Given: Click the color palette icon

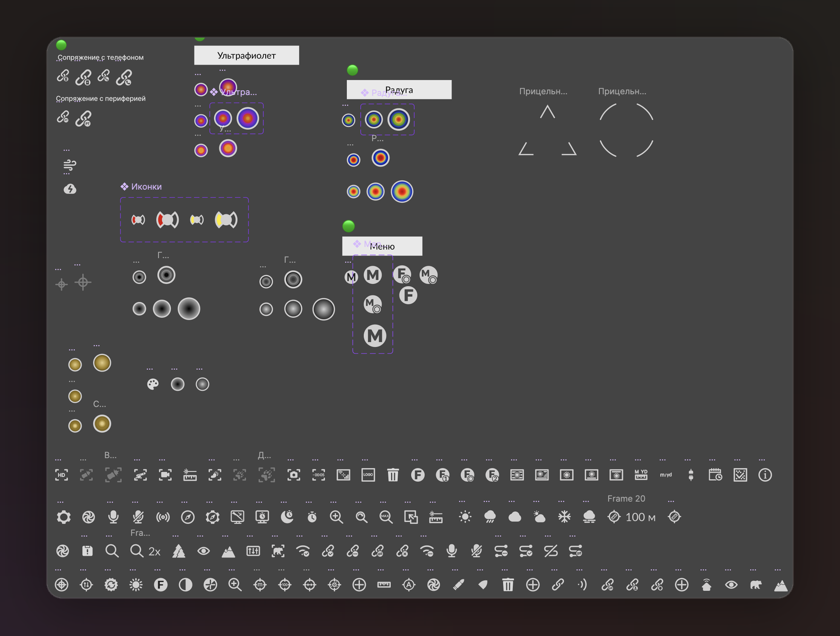Looking at the screenshot, I should tap(153, 384).
